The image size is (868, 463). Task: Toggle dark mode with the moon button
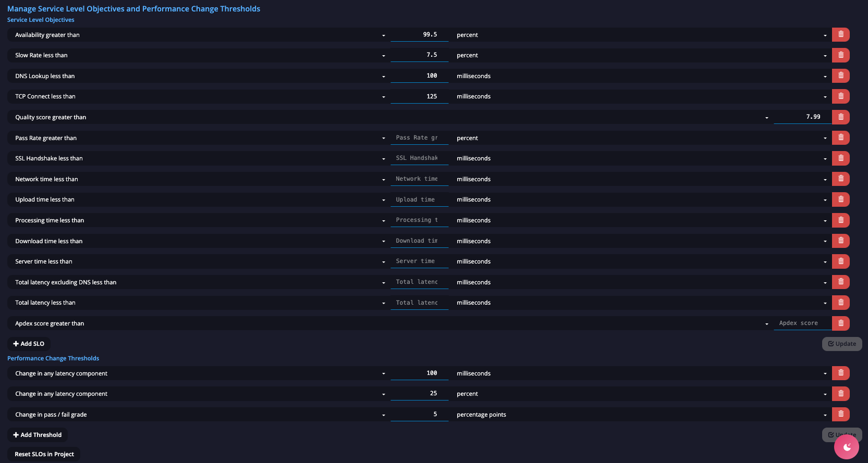click(847, 447)
